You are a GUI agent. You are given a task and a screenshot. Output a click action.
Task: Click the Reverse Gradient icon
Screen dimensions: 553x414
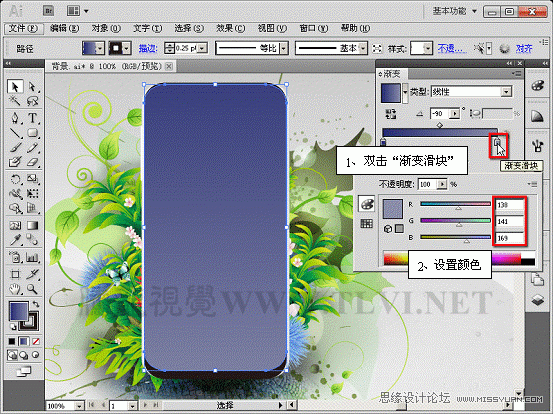pyautogui.click(x=391, y=114)
